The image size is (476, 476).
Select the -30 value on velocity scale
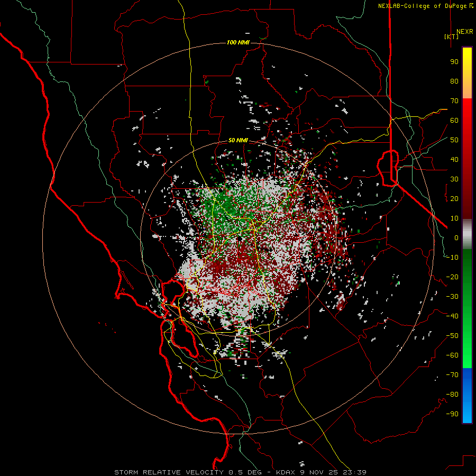[452, 297]
